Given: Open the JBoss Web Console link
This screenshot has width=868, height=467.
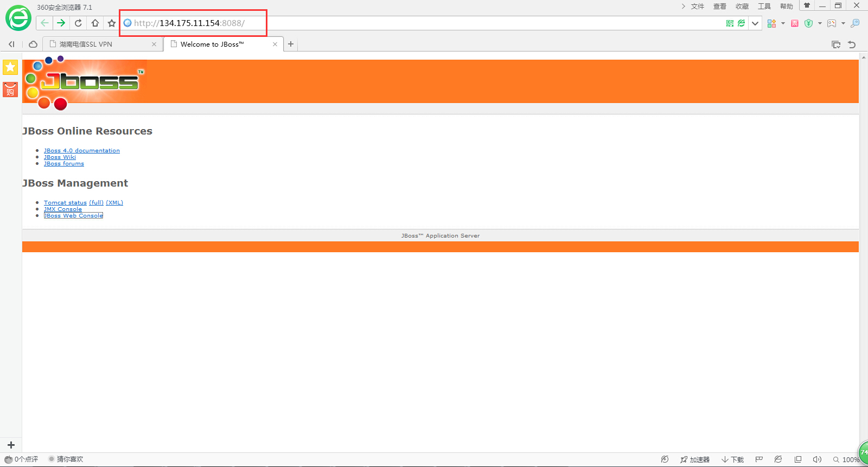Looking at the screenshot, I should (x=73, y=216).
